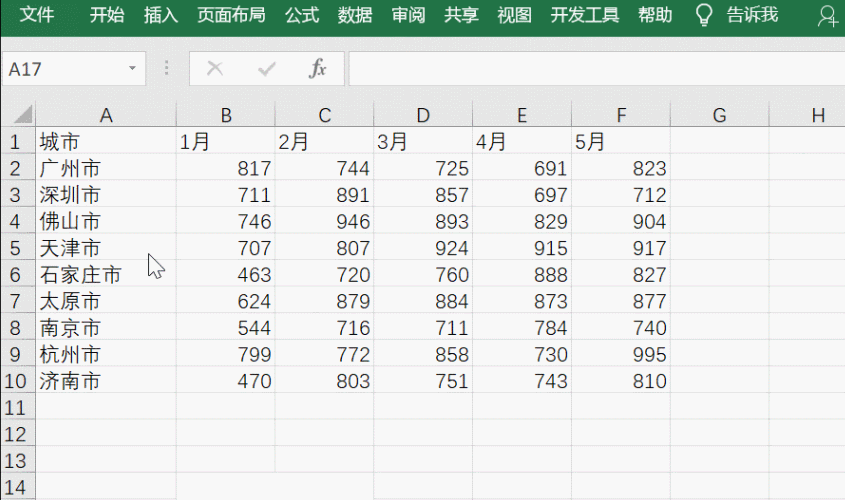Open the 视图 tab
Screen dimensions: 845x500
tap(514, 15)
